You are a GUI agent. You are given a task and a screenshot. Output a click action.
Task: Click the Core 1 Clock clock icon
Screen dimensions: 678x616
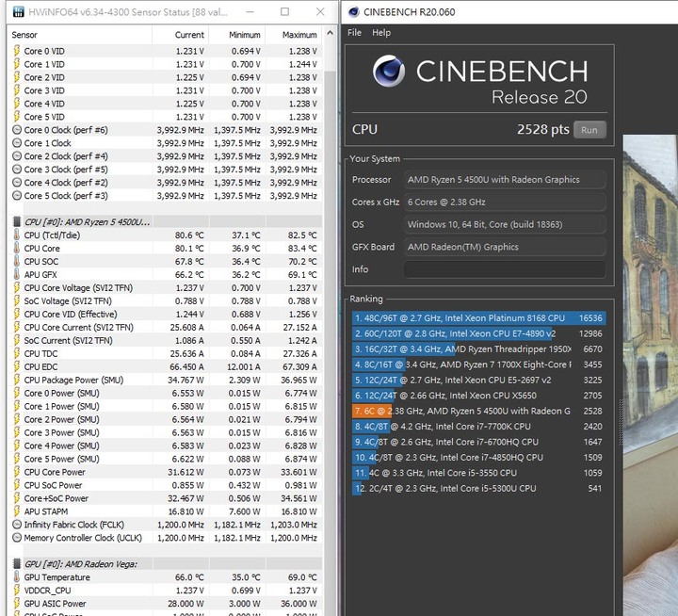pos(16,143)
